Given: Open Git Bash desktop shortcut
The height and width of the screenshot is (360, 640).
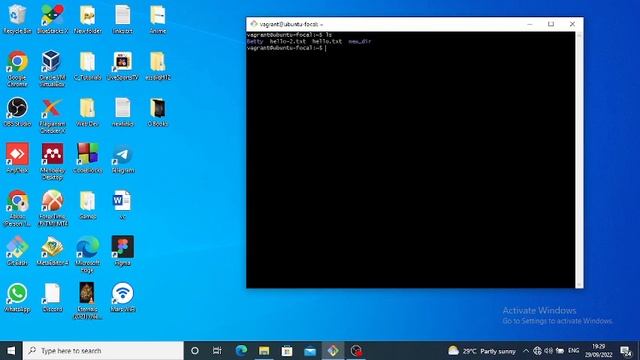Looking at the screenshot, I should [17, 251].
